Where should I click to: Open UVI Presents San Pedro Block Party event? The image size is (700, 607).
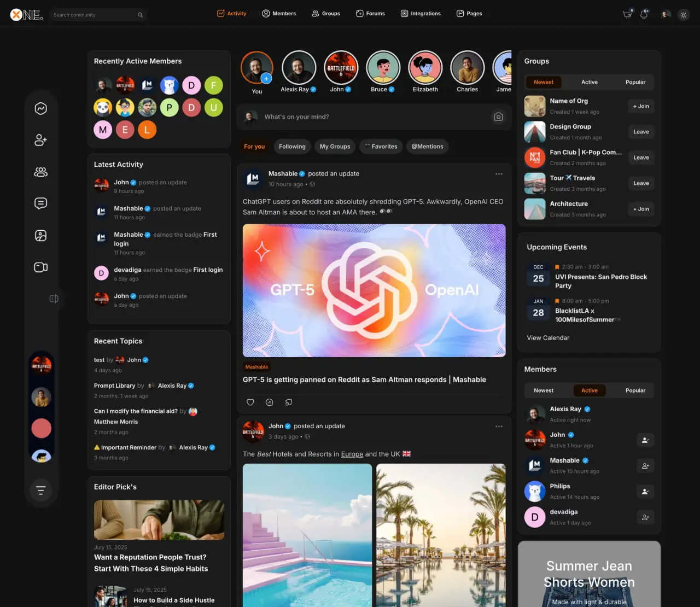(601, 281)
